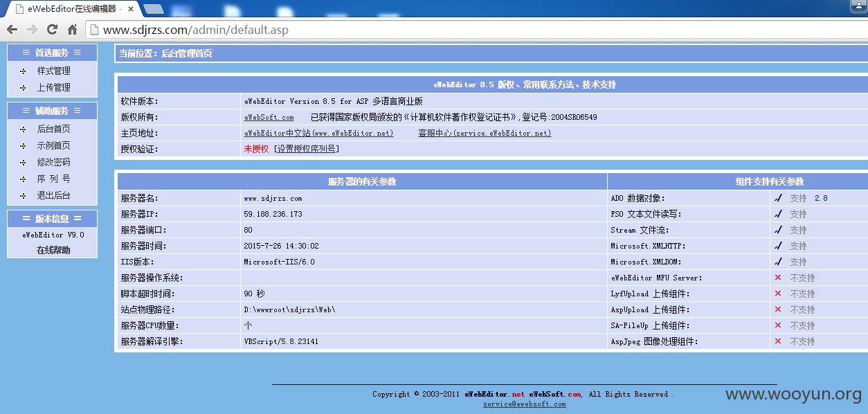Click the server time 2015-7-26 14:30:02
The width and height of the screenshot is (868, 414).
click(281, 246)
